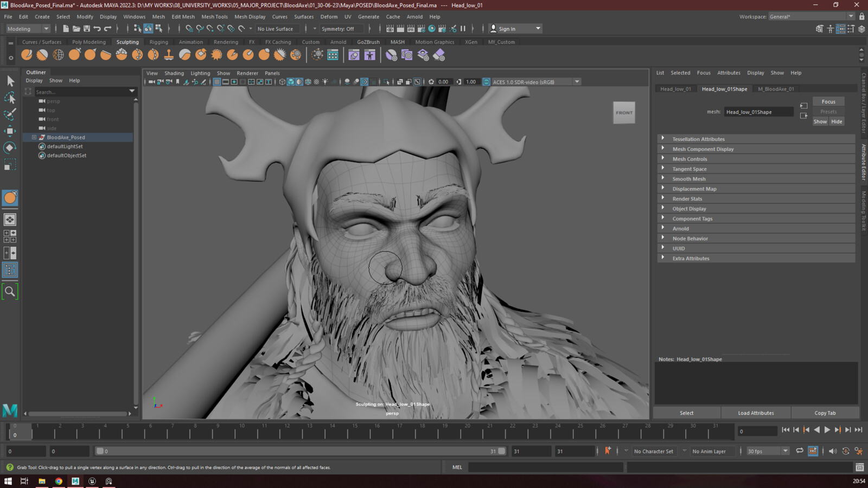This screenshot has width=868, height=488.
Task: Expand Tessellation Attributes section
Action: 756,139
